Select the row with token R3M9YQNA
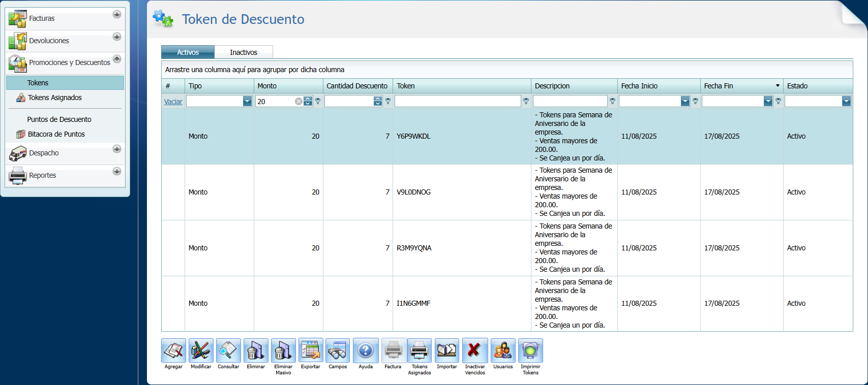The width and height of the screenshot is (868, 385). (x=507, y=248)
